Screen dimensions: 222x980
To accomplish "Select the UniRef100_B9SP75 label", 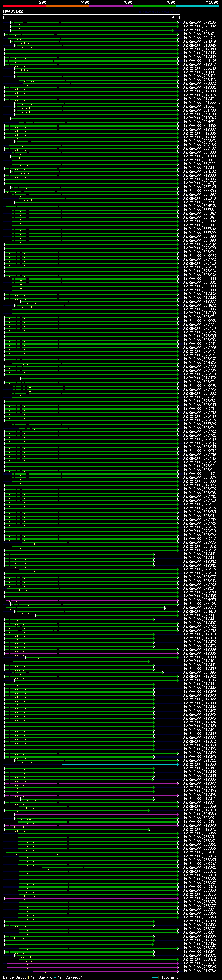I will pyautogui.click(x=199, y=543).
